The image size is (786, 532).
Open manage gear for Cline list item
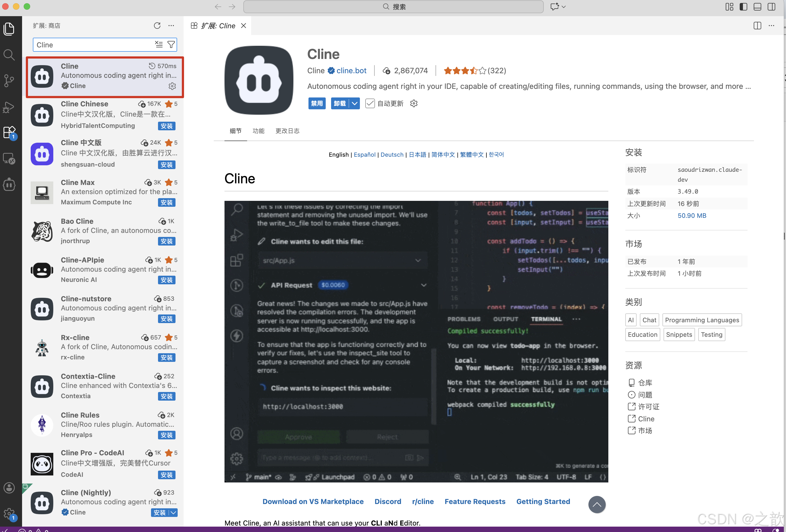pos(172,86)
